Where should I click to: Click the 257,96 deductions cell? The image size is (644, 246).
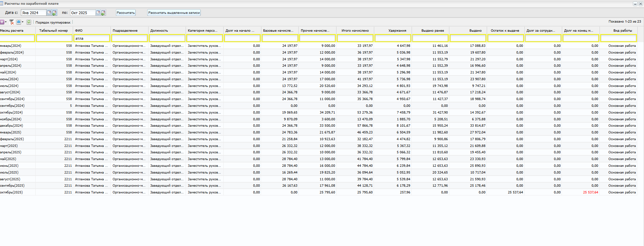[405, 192]
